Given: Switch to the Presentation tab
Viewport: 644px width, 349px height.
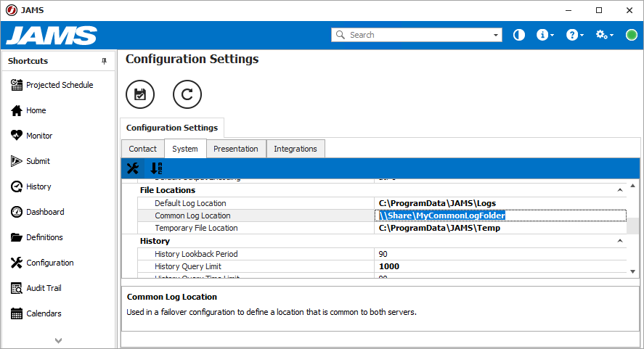Looking at the screenshot, I should (x=236, y=149).
